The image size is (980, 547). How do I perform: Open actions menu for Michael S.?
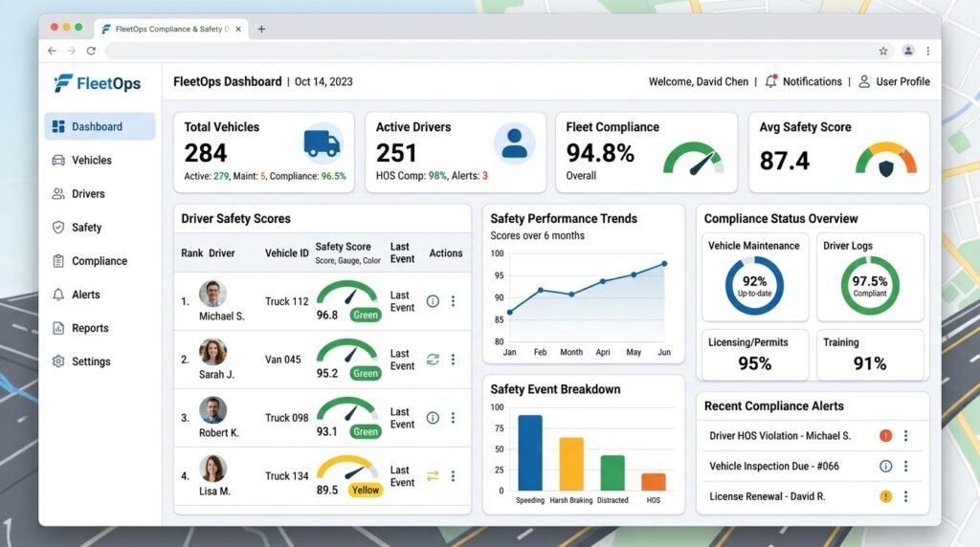[453, 301]
